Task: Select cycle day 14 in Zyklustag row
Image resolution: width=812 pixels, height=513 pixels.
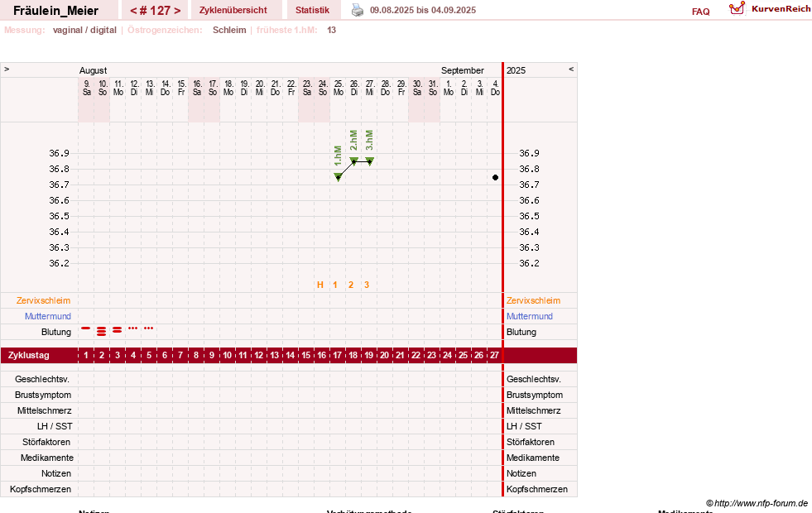Action: [290, 355]
